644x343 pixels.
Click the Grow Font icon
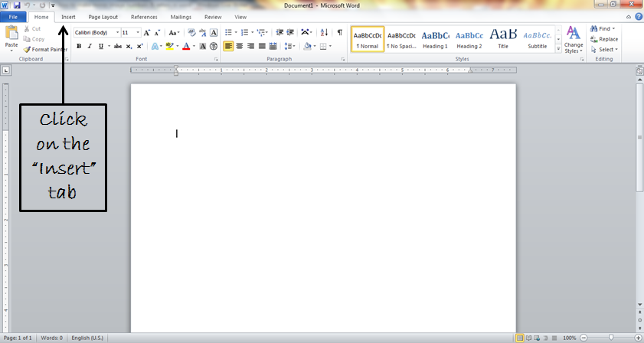pyautogui.click(x=147, y=32)
